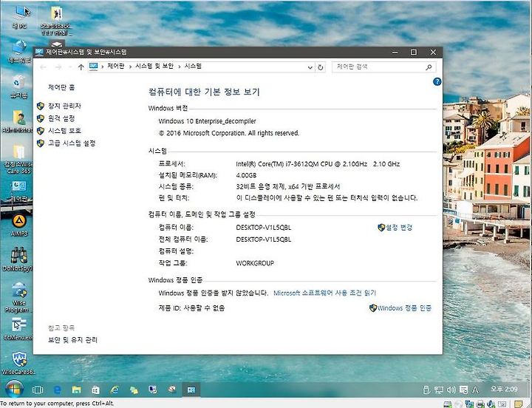The height and width of the screenshot is (408, 532).
Task: Open the network tray icon
Action: (x=439, y=390)
